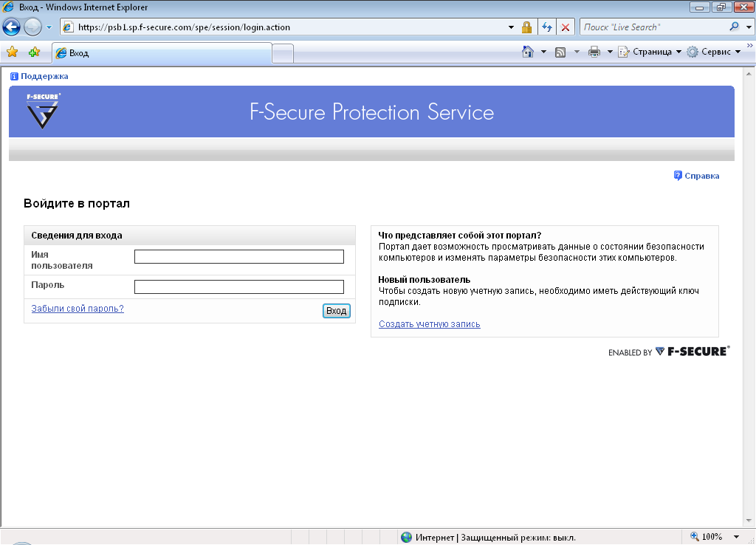Screen dimensions: 756x545
Task: Click the Refresh page icon
Action: click(547, 27)
